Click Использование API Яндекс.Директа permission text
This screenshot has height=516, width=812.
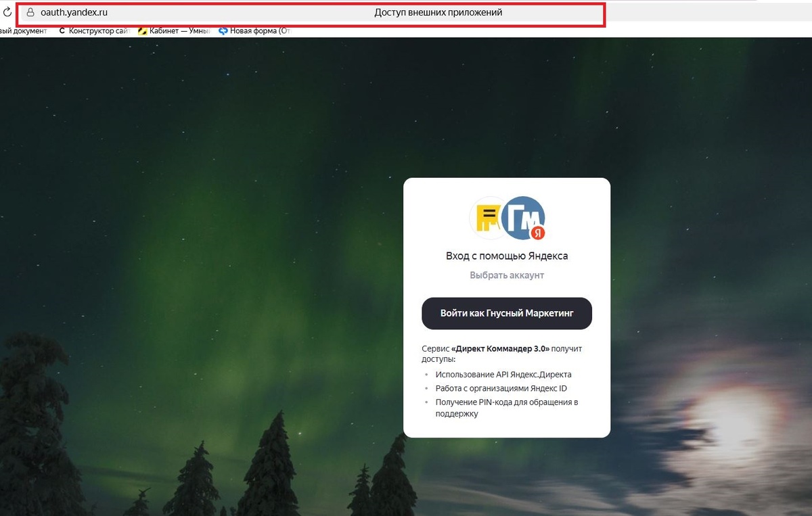503,374
